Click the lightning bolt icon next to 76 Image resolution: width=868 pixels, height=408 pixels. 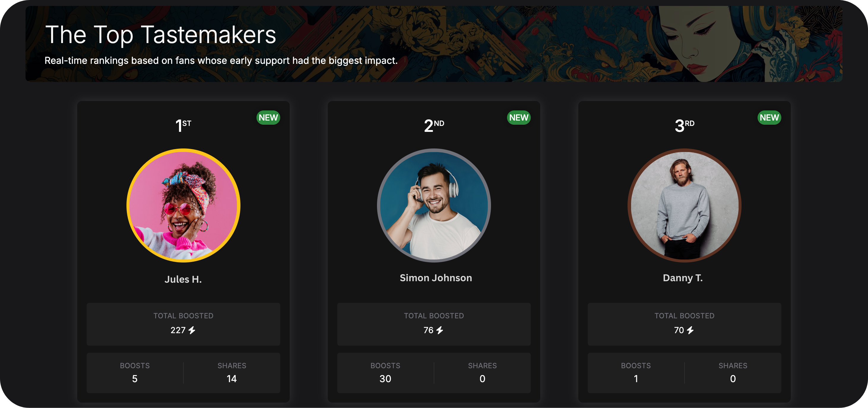tap(440, 330)
